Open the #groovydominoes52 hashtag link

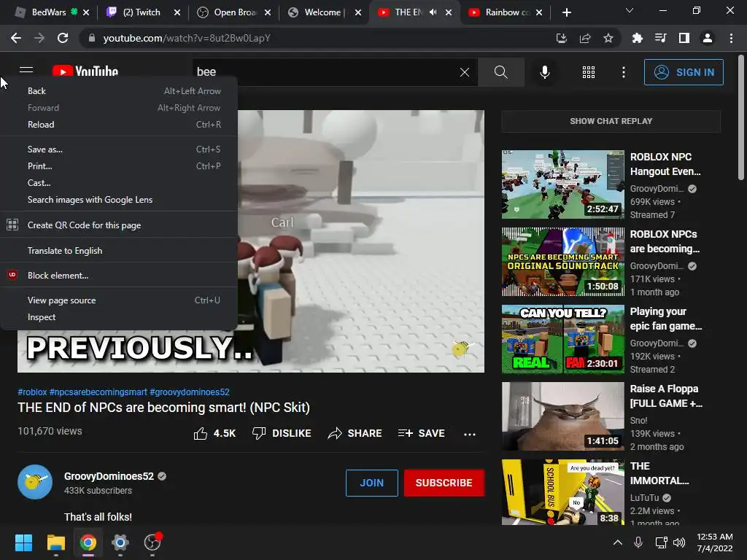tap(190, 392)
